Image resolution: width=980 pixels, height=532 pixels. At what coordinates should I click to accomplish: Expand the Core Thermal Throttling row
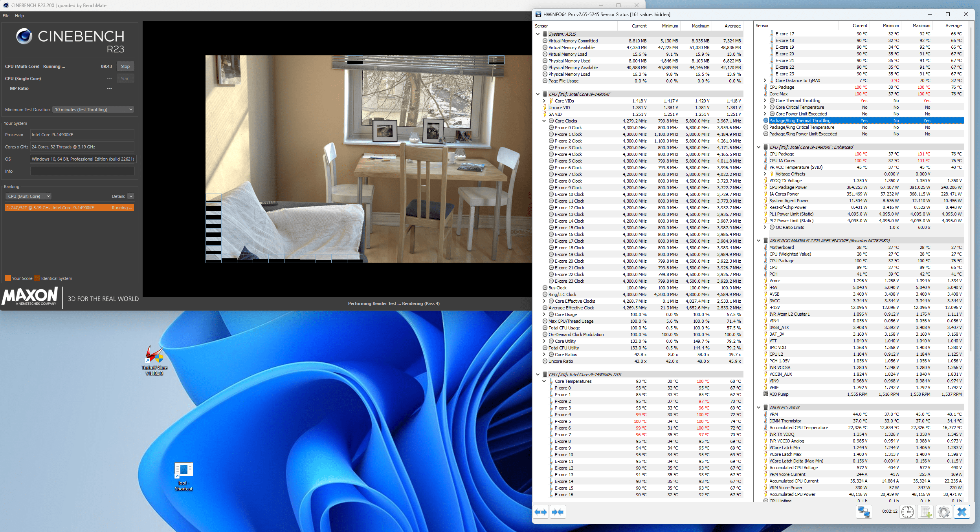(x=765, y=101)
